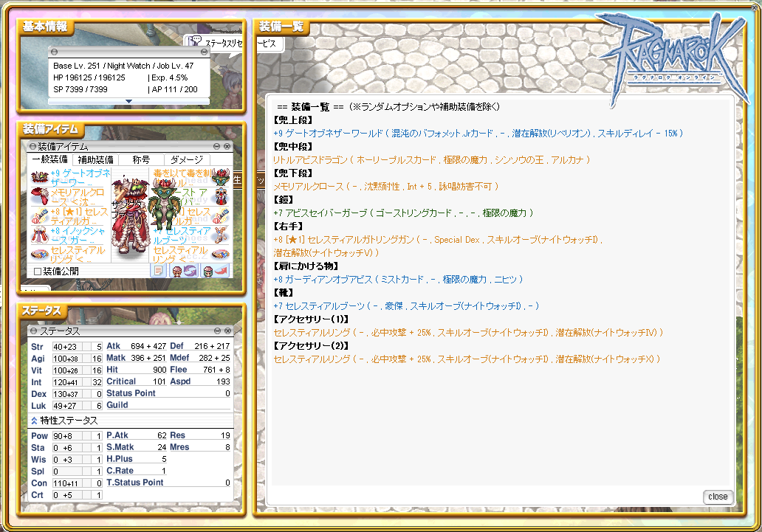Click the Critical value 101
762x532 pixels.
pyautogui.click(x=159, y=381)
